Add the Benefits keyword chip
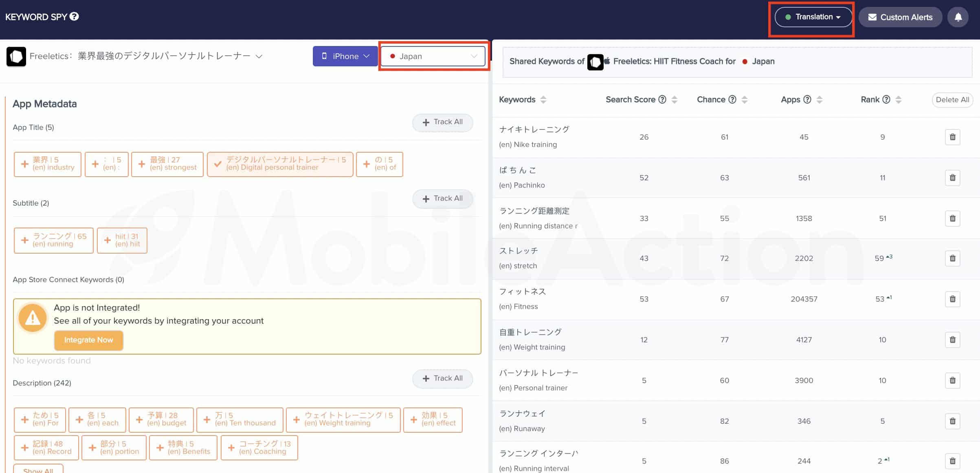Screen dimensions: 980x473 click(183, 448)
